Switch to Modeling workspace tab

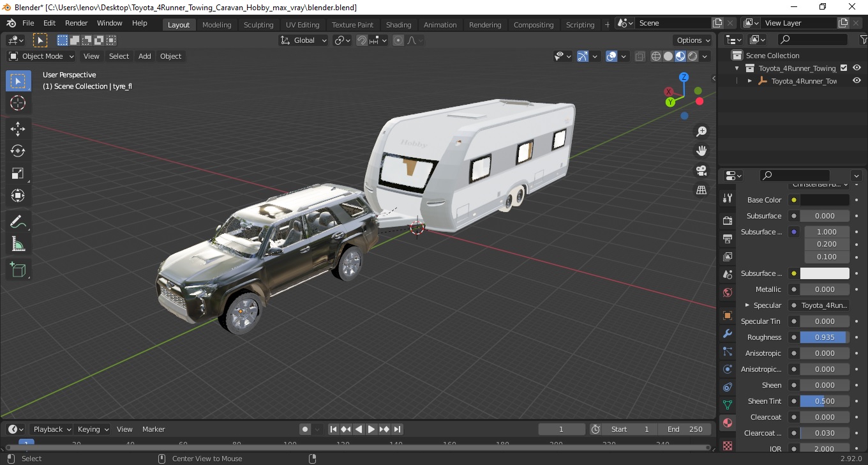216,25
